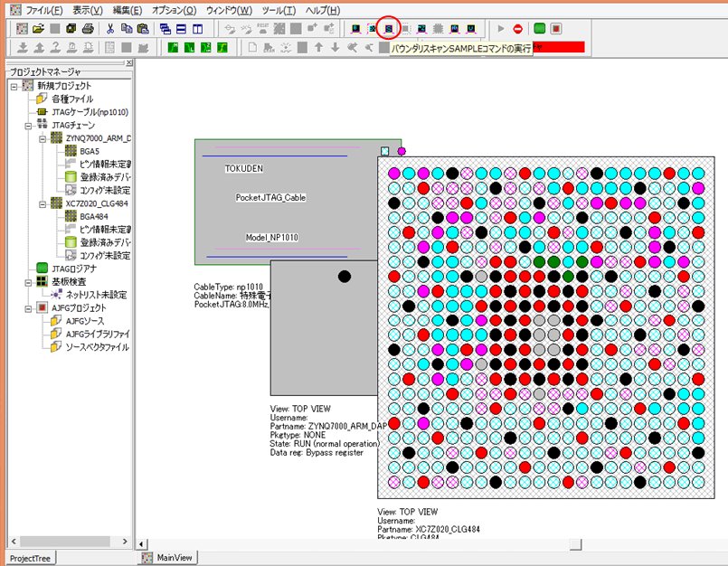This screenshot has width=728, height=566.
Task: Collapse the 基板検査 tree node
Action: point(29,282)
